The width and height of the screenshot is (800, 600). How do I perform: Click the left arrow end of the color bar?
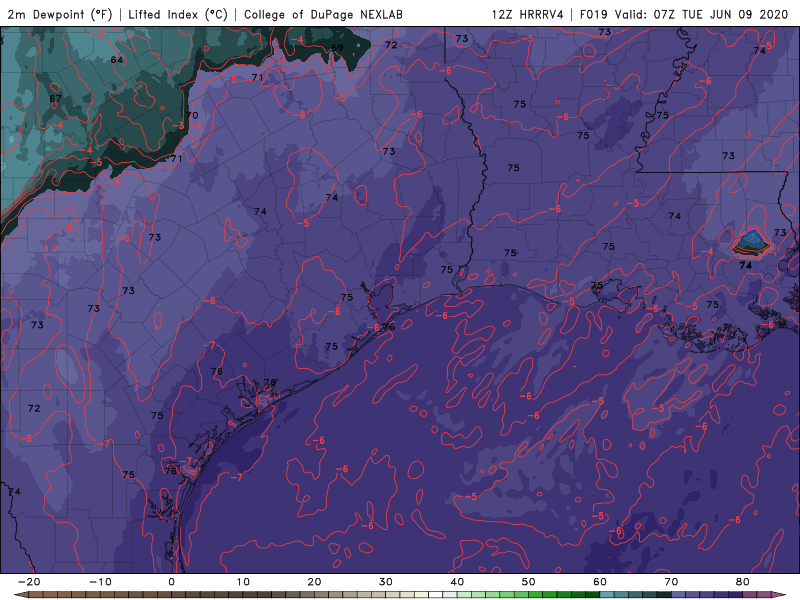[x=19, y=595]
